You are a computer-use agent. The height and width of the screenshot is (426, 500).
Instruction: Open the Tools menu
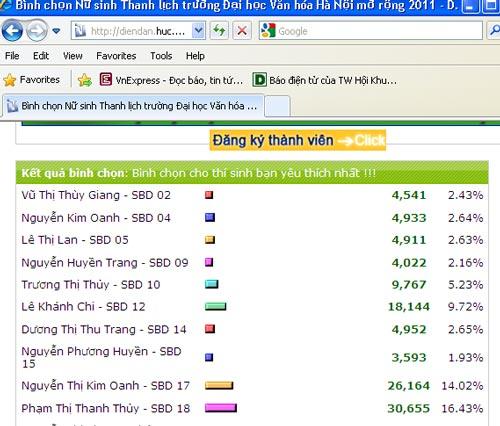pyautogui.click(x=161, y=56)
